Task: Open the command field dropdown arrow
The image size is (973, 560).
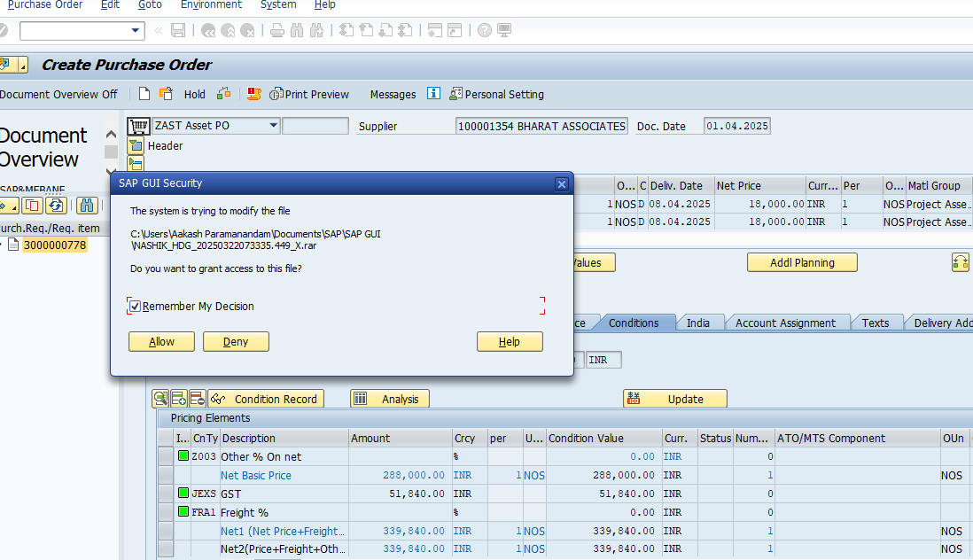Action: click(x=136, y=30)
